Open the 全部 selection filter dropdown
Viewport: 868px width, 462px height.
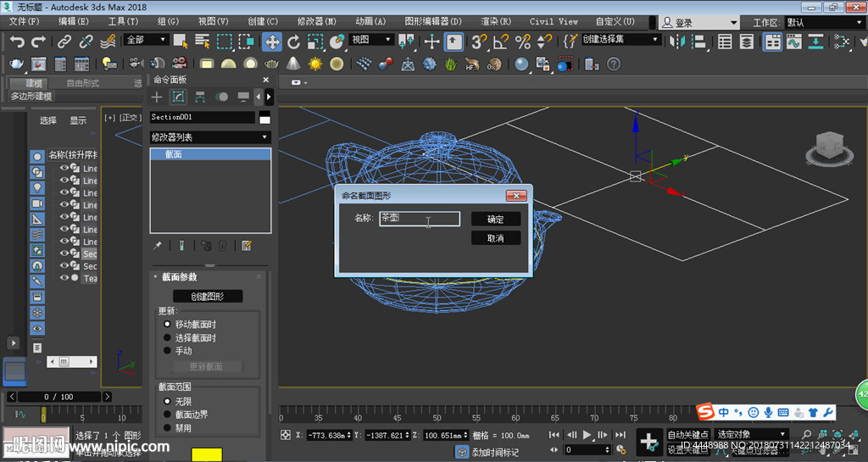(x=146, y=40)
